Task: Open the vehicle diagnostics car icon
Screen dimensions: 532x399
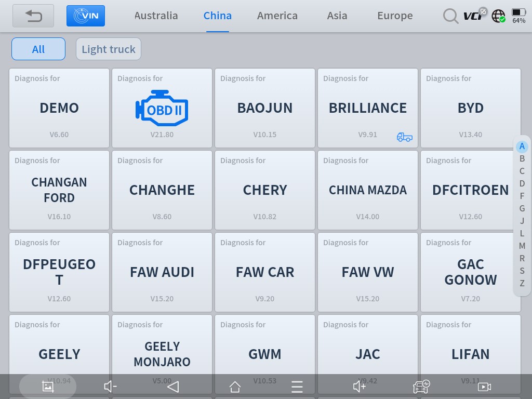Action: tap(421, 387)
